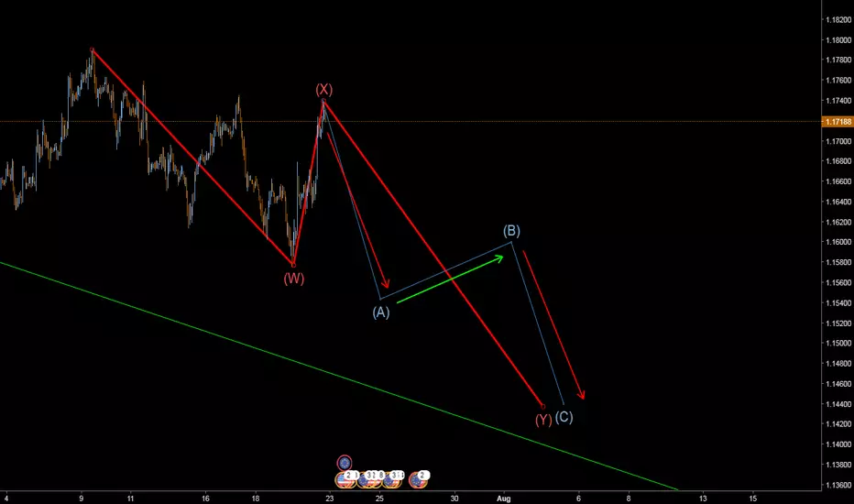The height and width of the screenshot is (504, 854).
Task: Select the (X) wave label
Action: coord(323,90)
